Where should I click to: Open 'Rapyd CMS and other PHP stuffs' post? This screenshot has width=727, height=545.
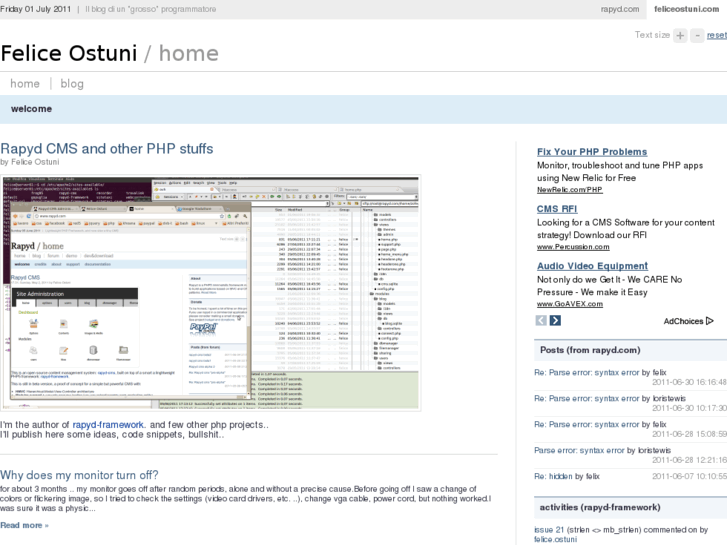pos(107,148)
